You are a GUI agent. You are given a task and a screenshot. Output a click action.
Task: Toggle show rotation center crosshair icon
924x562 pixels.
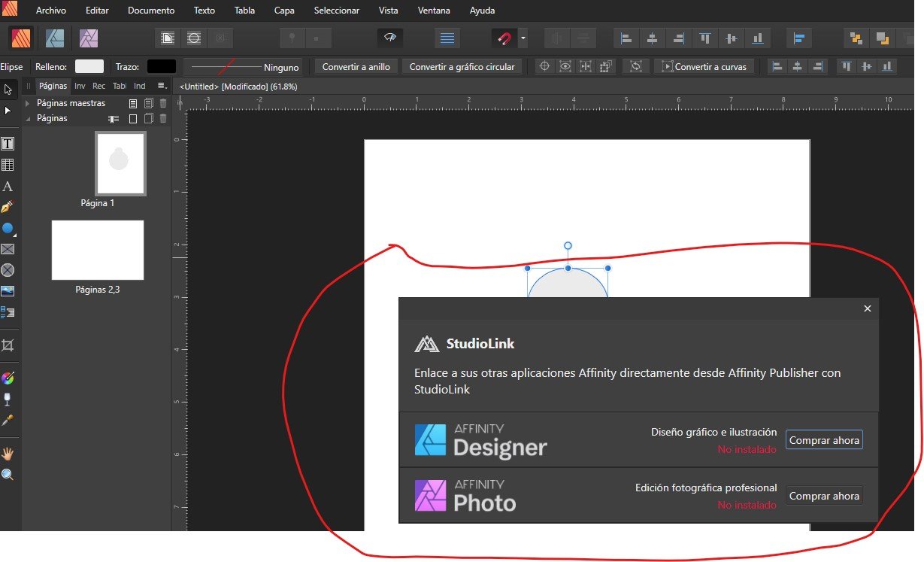tap(545, 66)
